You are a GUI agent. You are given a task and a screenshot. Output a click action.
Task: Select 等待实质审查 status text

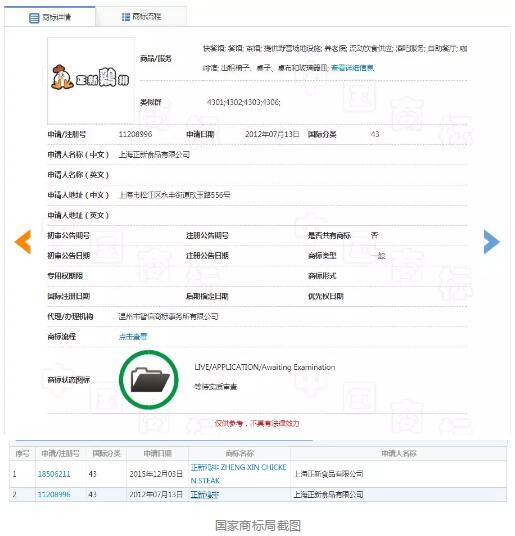coord(215,387)
